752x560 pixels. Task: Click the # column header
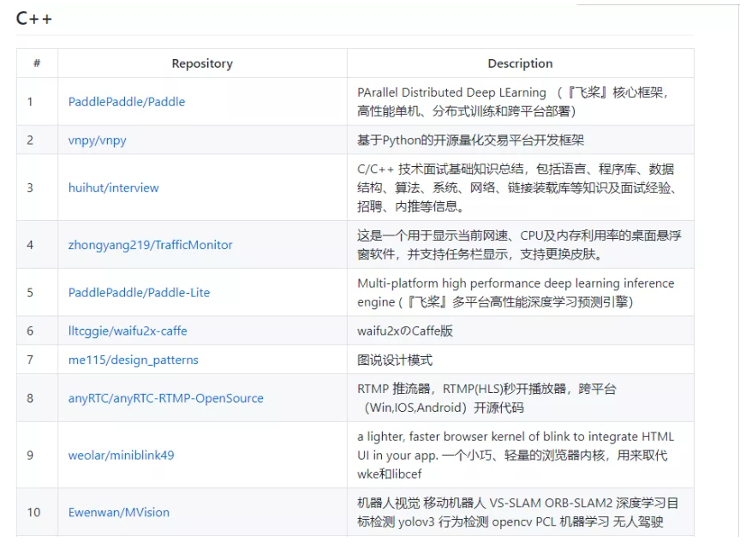coord(35,63)
